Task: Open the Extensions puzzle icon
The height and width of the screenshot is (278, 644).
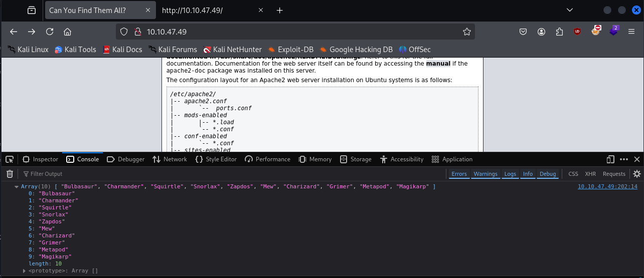Action: click(x=559, y=32)
